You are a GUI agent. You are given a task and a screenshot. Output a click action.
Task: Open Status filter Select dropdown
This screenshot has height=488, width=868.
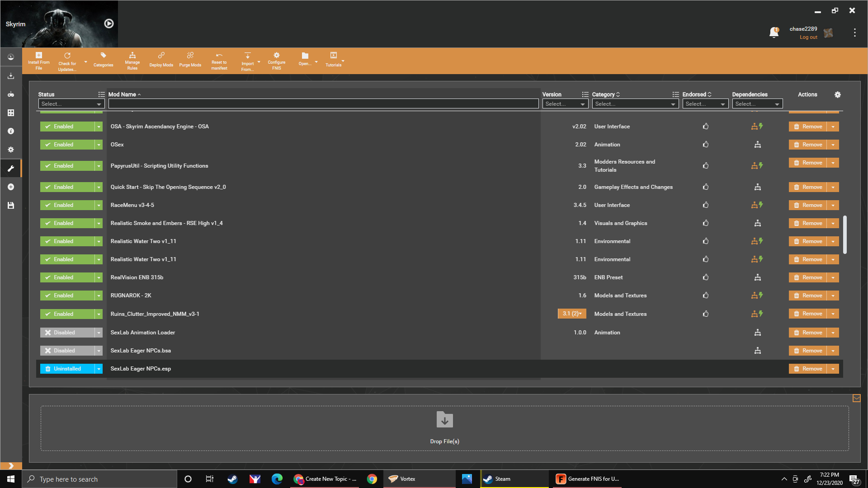(x=71, y=104)
